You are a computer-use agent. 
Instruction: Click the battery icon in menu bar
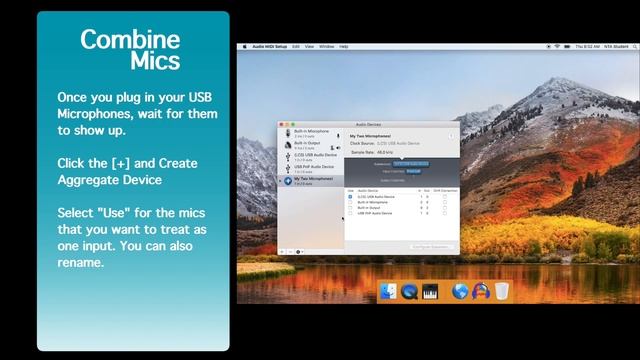pos(567,47)
